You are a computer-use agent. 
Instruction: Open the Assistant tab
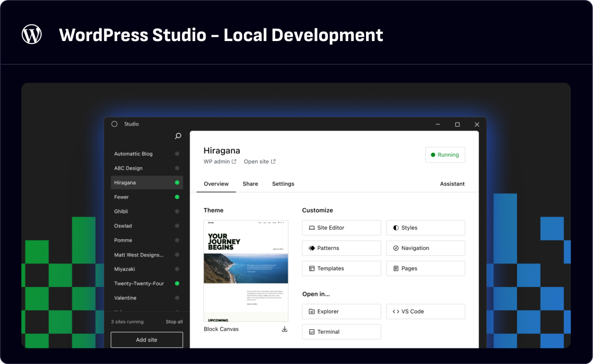pyautogui.click(x=452, y=184)
